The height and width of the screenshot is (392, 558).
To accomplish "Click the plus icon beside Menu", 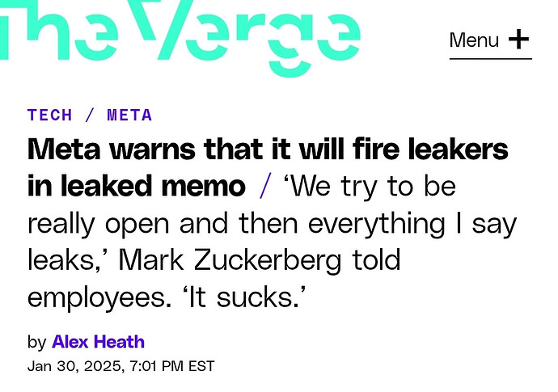I will [x=519, y=39].
